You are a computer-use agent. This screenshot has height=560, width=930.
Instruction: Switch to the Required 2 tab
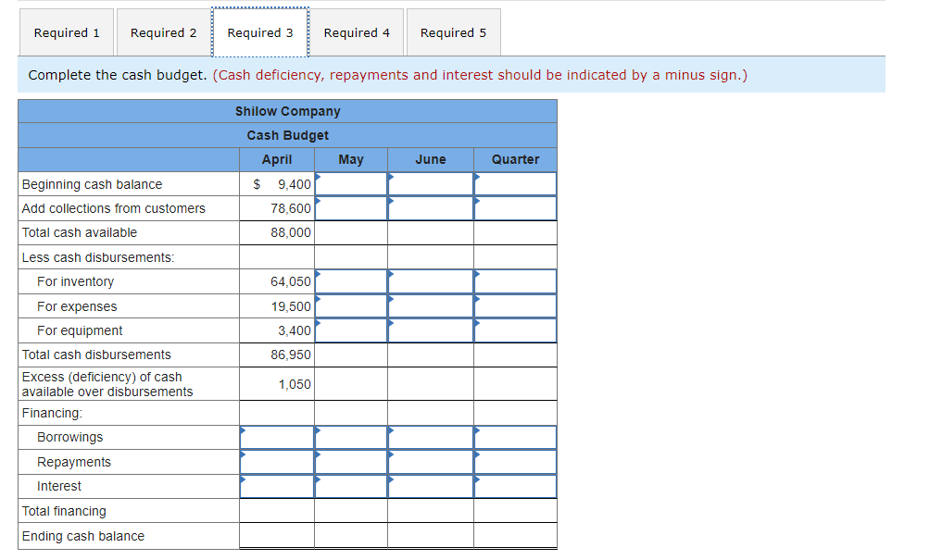[x=163, y=31]
